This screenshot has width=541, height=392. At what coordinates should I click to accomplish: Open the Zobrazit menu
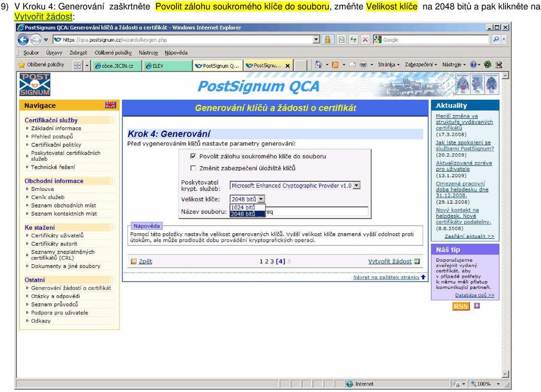(x=78, y=53)
